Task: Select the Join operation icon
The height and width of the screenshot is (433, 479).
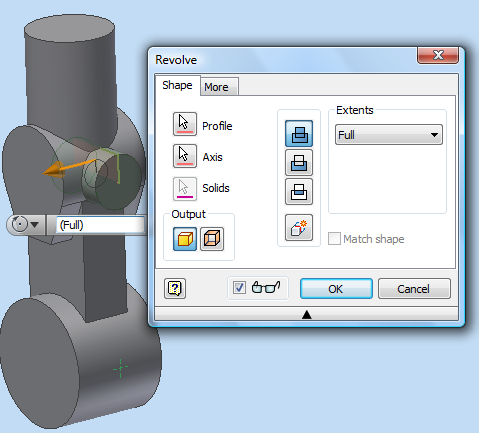Action: (x=299, y=133)
